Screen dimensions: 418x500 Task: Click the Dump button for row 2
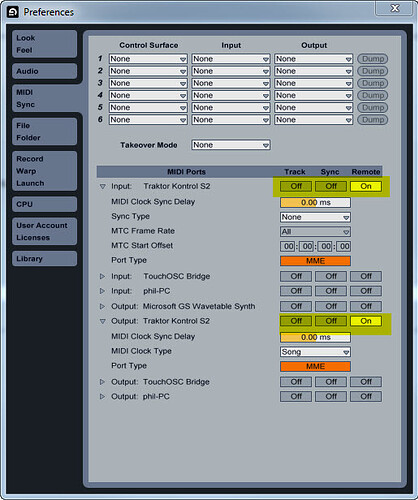click(x=373, y=71)
